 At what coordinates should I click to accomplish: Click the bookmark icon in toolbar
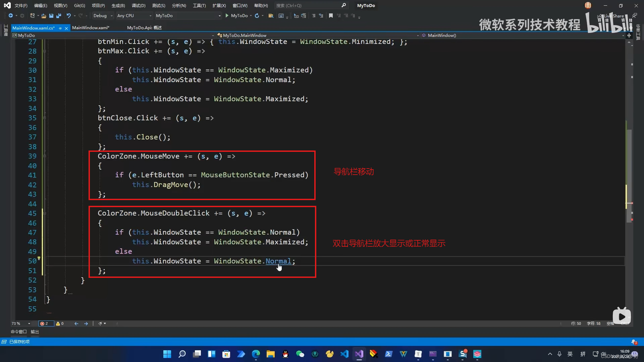(331, 16)
